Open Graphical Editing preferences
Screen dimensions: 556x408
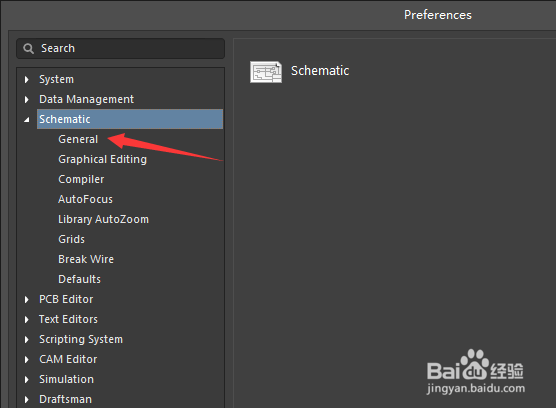102,160
